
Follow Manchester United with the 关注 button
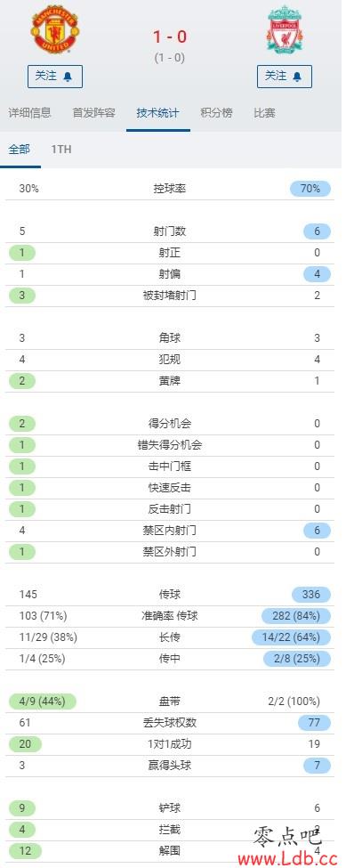(x=55, y=77)
